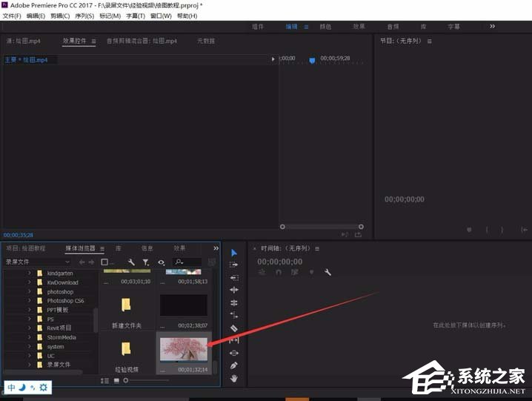
Task: Select the Hand tool
Action: 233,378
